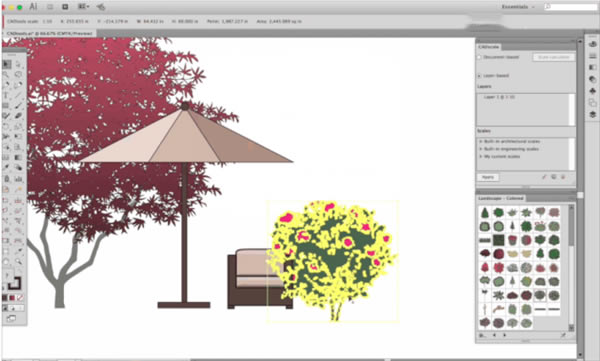This screenshot has height=361, width=600.
Task: Select the Selection tool in the toolbox
Action: [7, 64]
